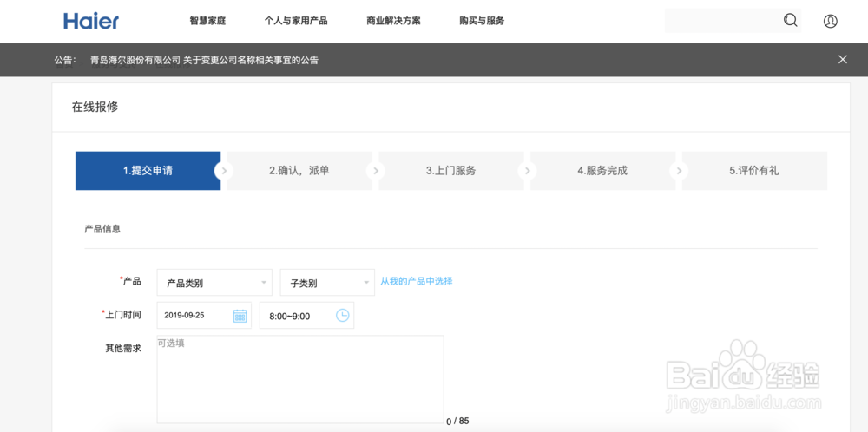Click the Haier logo
The width and height of the screenshot is (868, 432).
click(x=91, y=21)
